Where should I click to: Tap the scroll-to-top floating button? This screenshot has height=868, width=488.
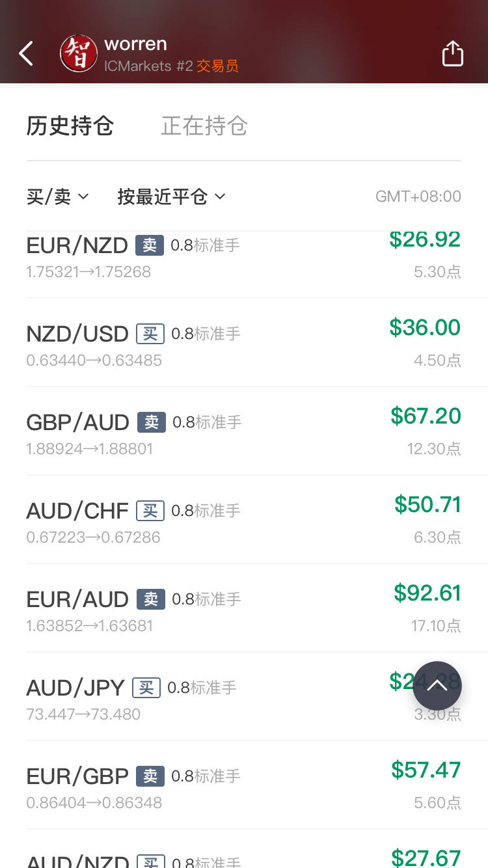pyautogui.click(x=437, y=686)
